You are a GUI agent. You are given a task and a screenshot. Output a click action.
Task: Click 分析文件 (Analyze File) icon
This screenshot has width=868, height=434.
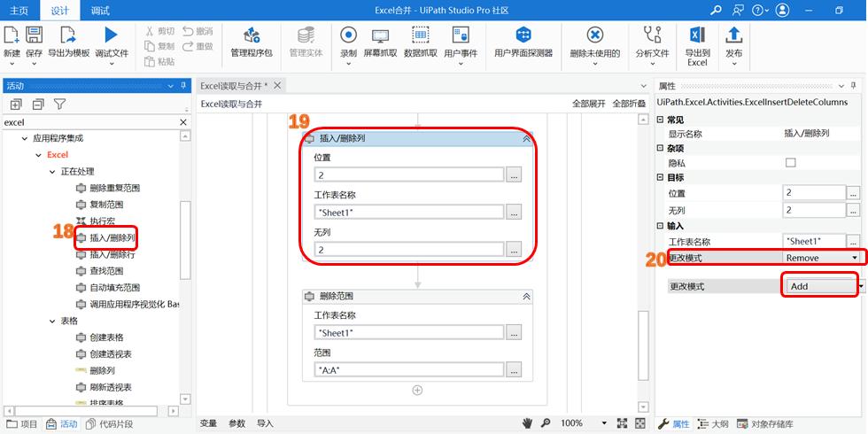[652, 35]
